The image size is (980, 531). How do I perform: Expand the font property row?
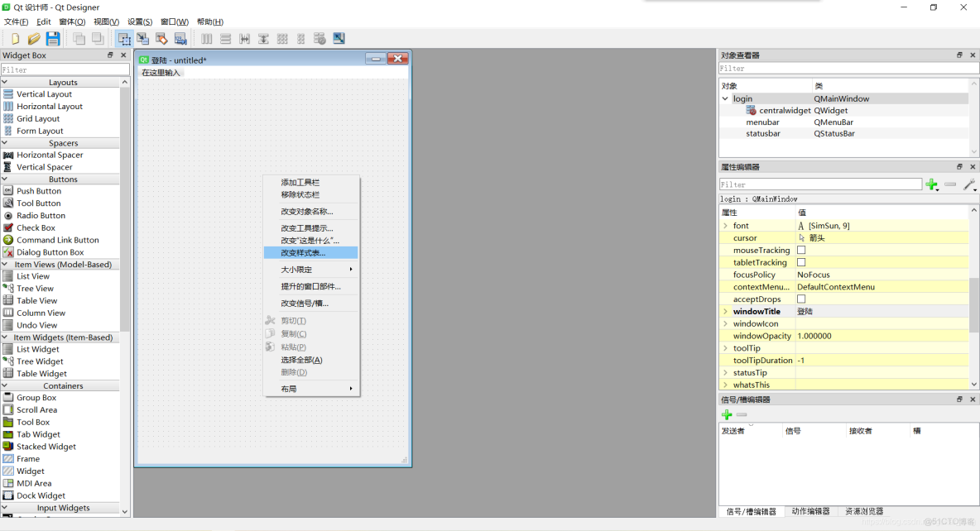click(x=727, y=225)
